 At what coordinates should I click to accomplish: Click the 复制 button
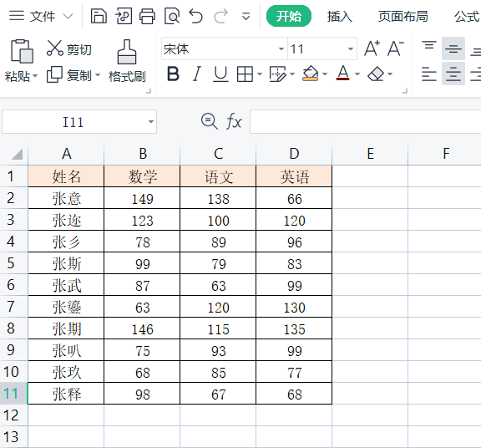click(x=69, y=75)
